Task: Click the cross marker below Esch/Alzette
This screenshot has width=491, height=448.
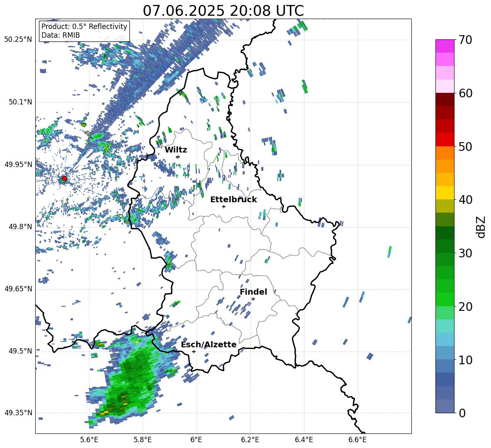Action: (x=194, y=351)
